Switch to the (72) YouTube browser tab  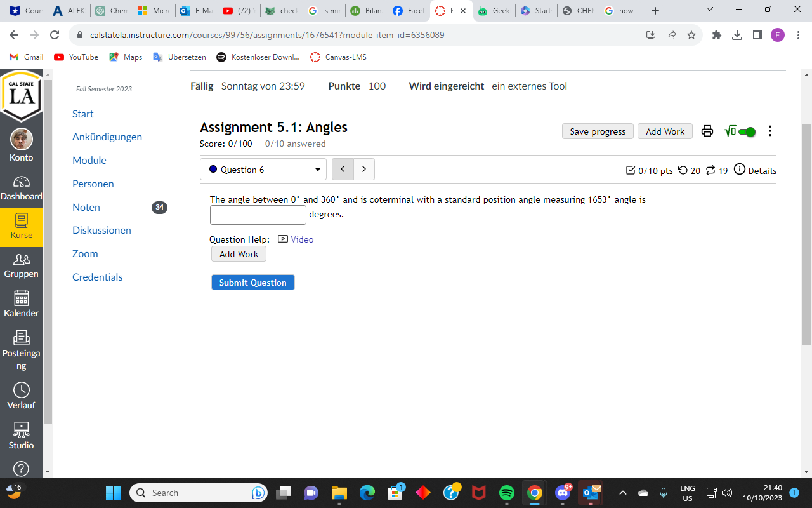[x=239, y=11]
